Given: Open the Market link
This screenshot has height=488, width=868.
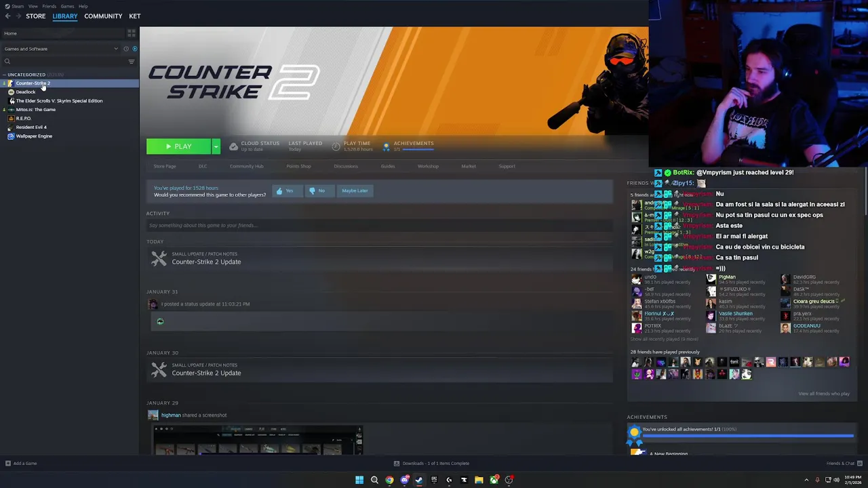Looking at the screenshot, I should (x=469, y=166).
